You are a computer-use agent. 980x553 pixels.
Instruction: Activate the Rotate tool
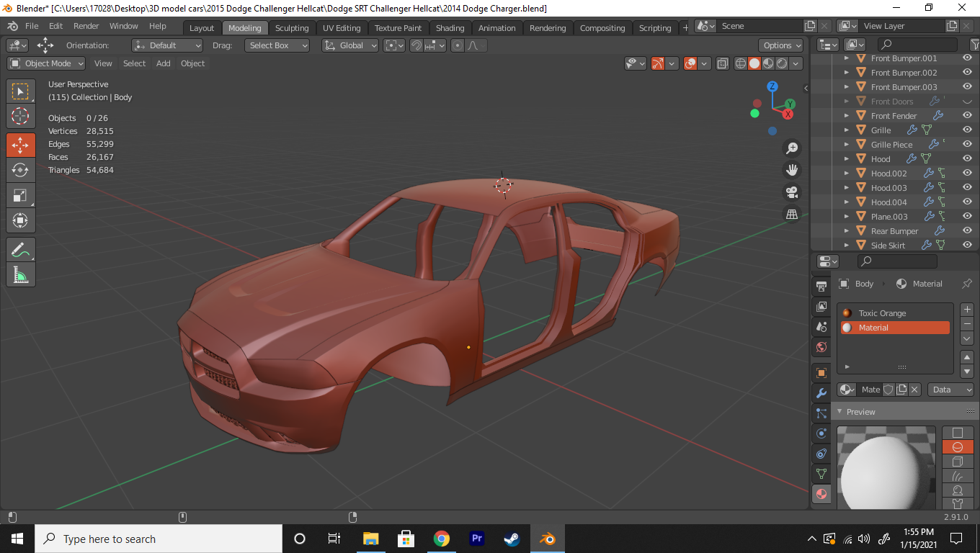click(x=20, y=170)
